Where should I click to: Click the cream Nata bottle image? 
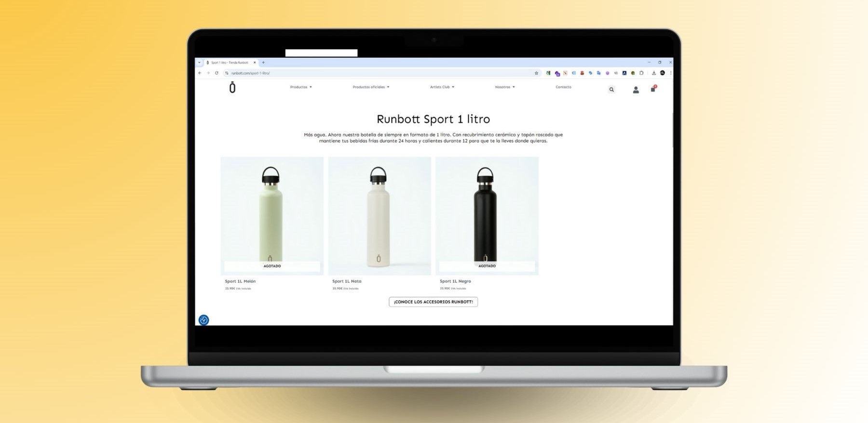click(x=380, y=216)
